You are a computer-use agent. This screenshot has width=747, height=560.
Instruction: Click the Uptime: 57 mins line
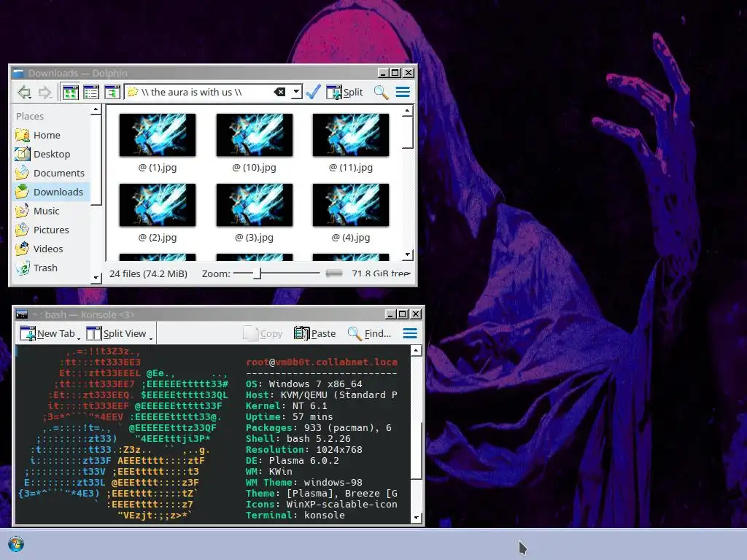[x=289, y=416]
